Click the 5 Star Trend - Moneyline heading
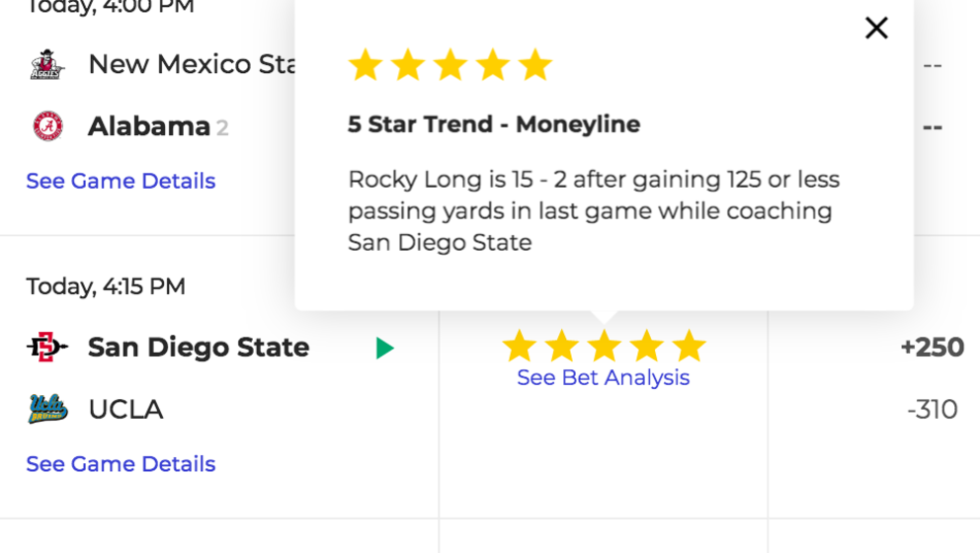 pyautogui.click(x=494, y=123)
